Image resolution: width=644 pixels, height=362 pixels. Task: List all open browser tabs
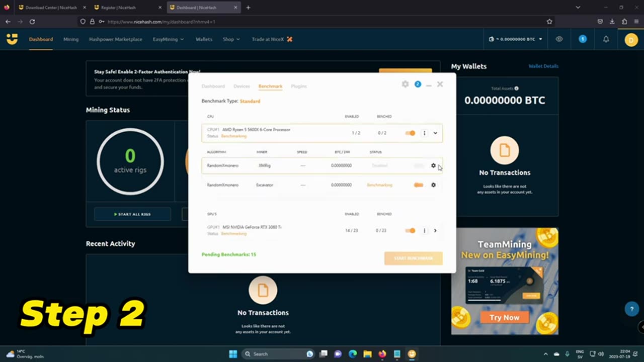578,8
